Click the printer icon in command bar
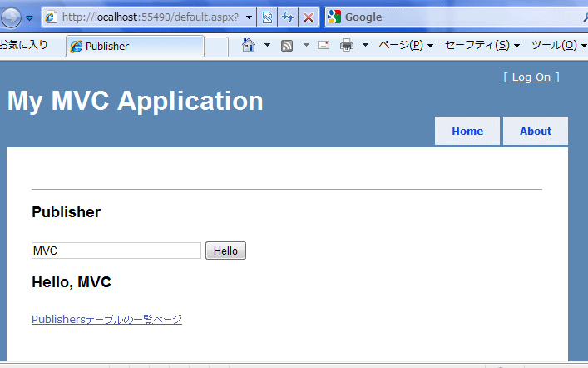The height and width of the screenshot is (368, 588). coord(347,46)
